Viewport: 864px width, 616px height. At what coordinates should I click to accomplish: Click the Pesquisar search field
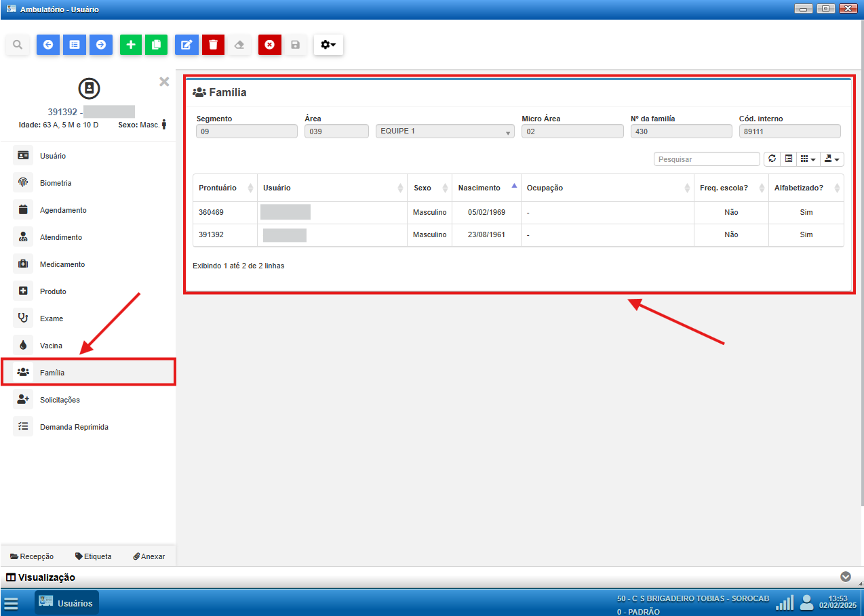point(707,159)
